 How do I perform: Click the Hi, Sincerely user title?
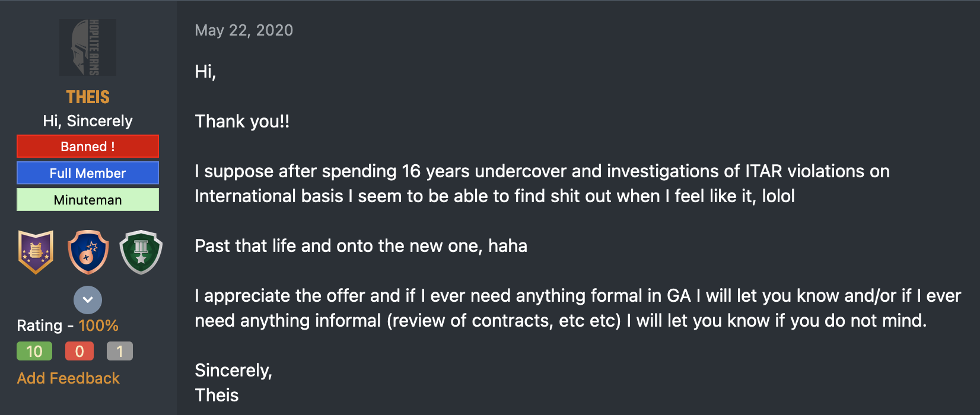[x=88, y=121]
